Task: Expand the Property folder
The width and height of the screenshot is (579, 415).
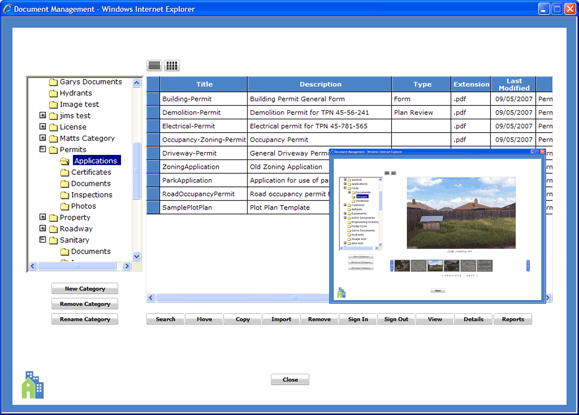Action: click(x=42, y=217)
